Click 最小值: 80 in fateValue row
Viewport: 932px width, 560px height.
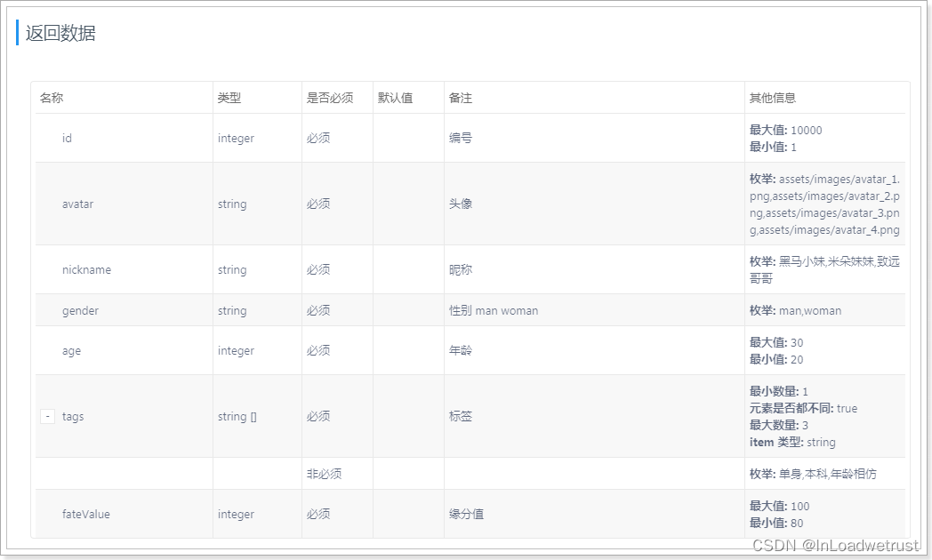pos(776,524)
